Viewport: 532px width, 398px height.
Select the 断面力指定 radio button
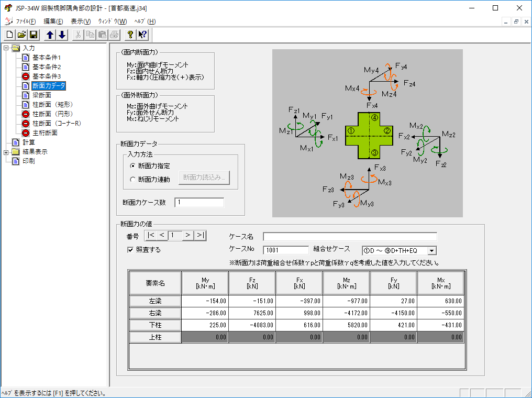point(132,166)
